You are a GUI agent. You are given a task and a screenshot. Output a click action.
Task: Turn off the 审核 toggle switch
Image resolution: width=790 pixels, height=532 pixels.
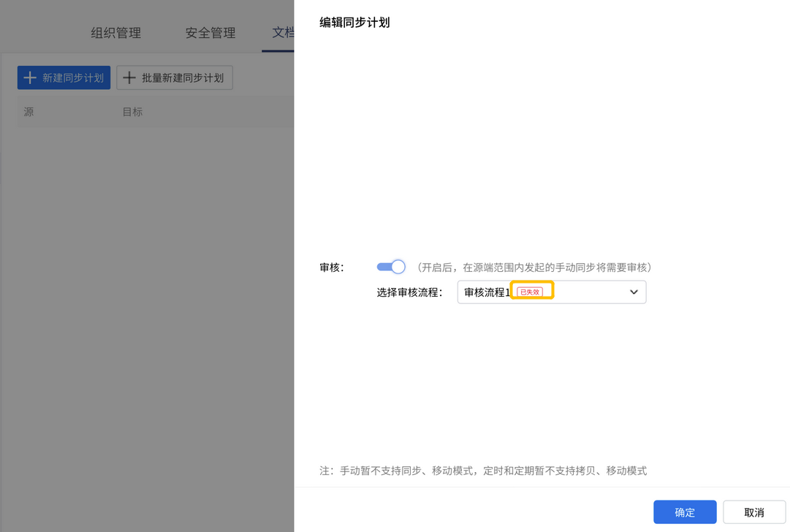(391, 267)
